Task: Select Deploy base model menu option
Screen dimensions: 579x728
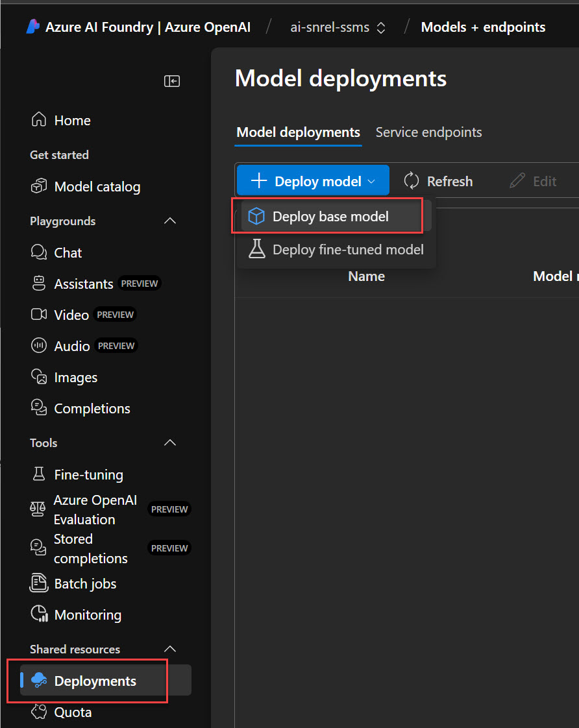Action: [x=330, y=217]
